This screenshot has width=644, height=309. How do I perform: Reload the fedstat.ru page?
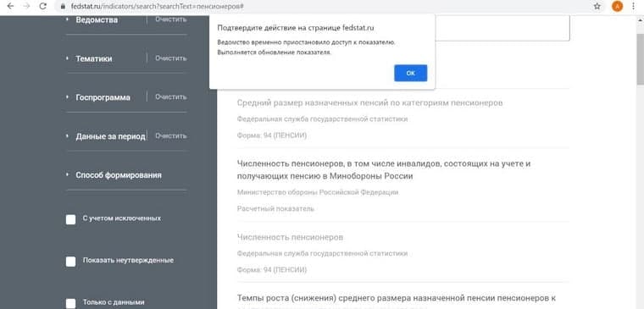coord(42,6)
